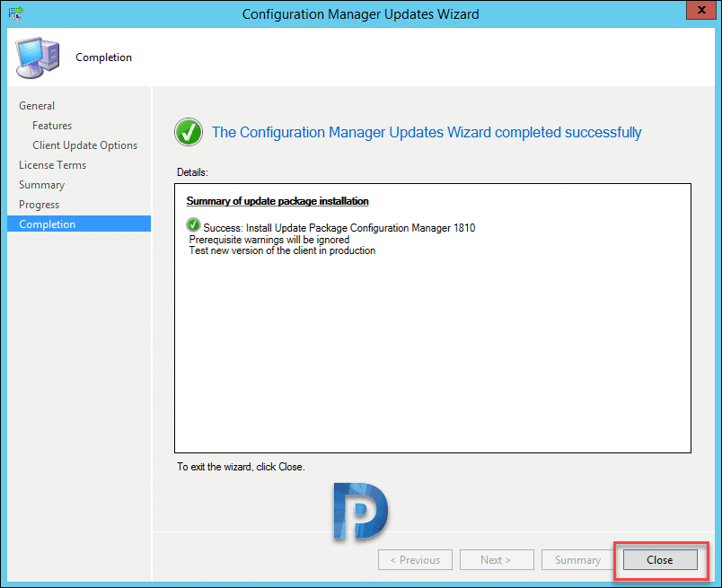This screenshot has height=588, width=722.
Task: Click the wizard completed successfully heading
Action: pyautogui.click(x=427, y=133)
